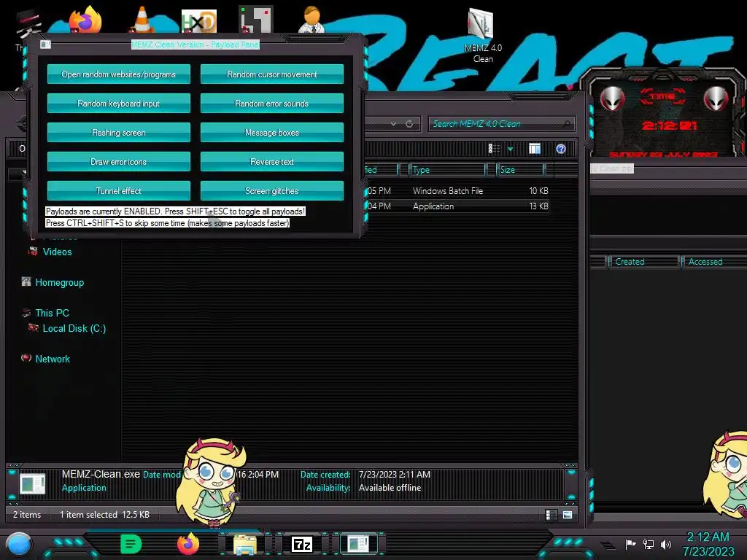Switch to File Explorer on the taskbar
747x560 pixels.
[x=245, y=544]
